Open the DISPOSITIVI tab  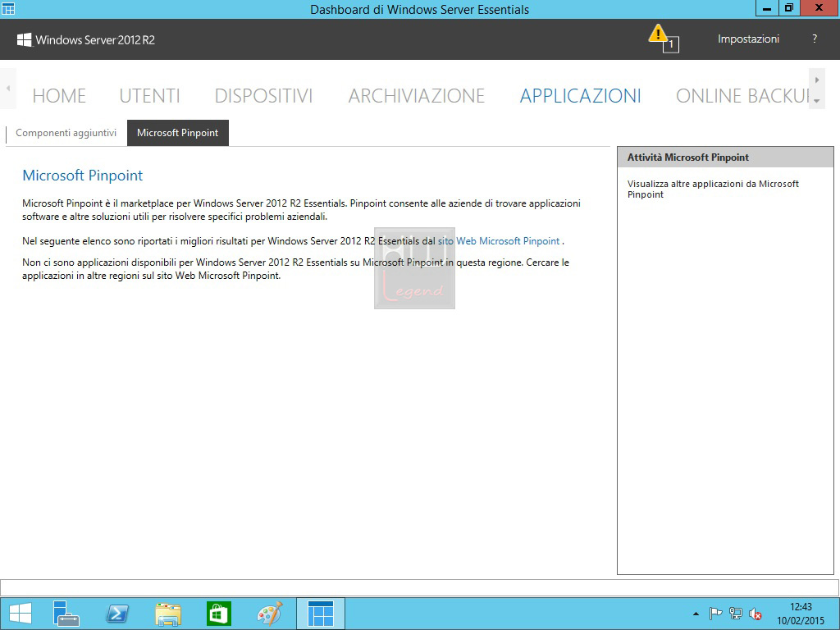[x=263, y=95]
